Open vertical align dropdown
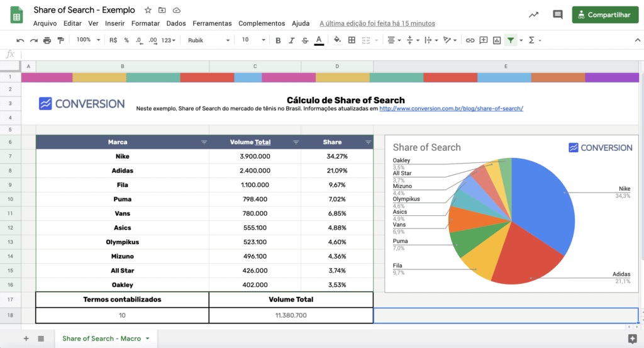 [x=413, y=40]
